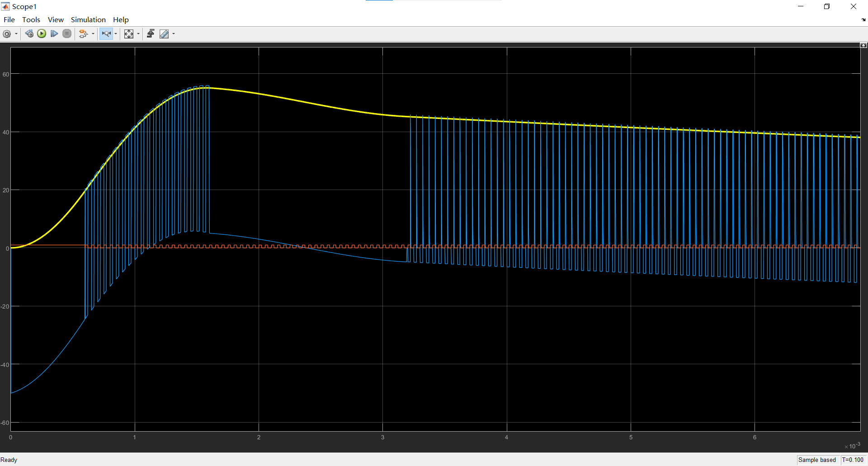Image resolution: width=868 pixels, height=466 pixels.
Task: Click the Highlight Simulink Block icon
Action: coord(83,34)
